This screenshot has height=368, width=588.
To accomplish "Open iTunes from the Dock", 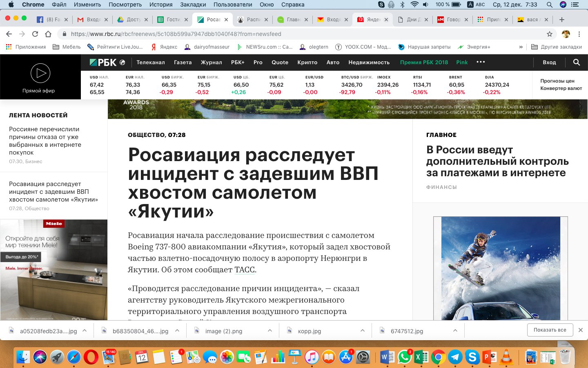I will coord(312,357).
